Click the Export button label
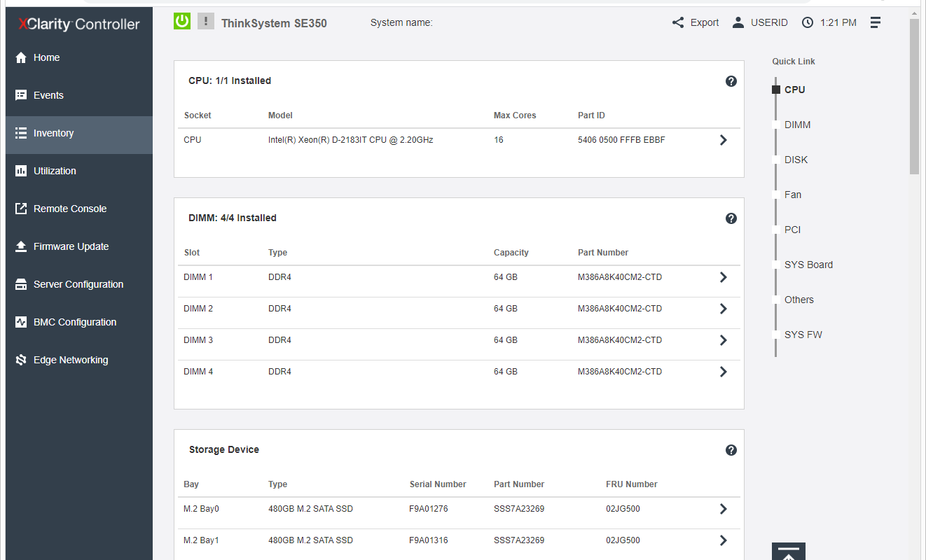This screenshot has width=926, height=560. pyautogui.click(x=705, y=22)
